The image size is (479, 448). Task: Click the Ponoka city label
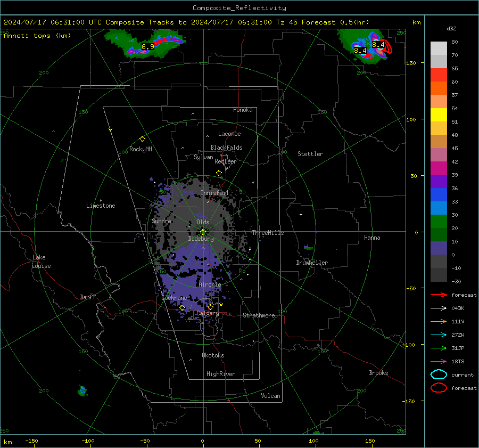pyautogui.click(x=243, y=110)
